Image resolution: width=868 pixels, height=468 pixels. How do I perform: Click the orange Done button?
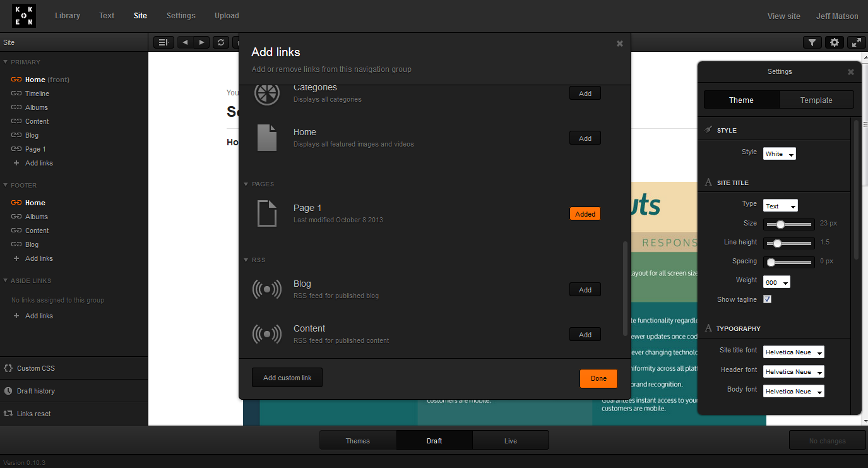[598, 378]
